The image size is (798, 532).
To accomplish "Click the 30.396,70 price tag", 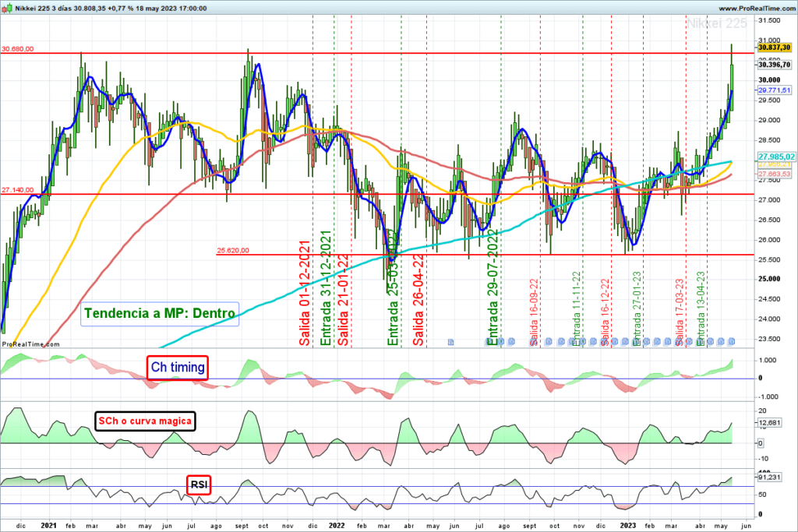I will coord(774,65).
